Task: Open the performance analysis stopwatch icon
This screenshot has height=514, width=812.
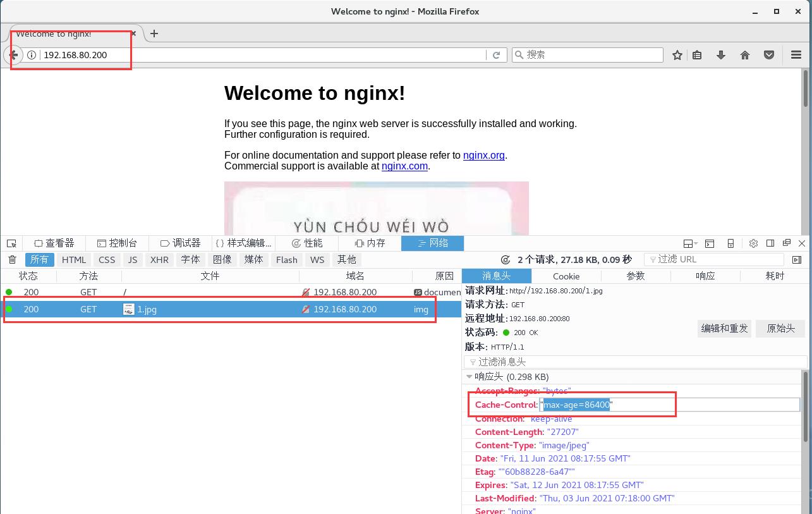Action: (506, 260)
